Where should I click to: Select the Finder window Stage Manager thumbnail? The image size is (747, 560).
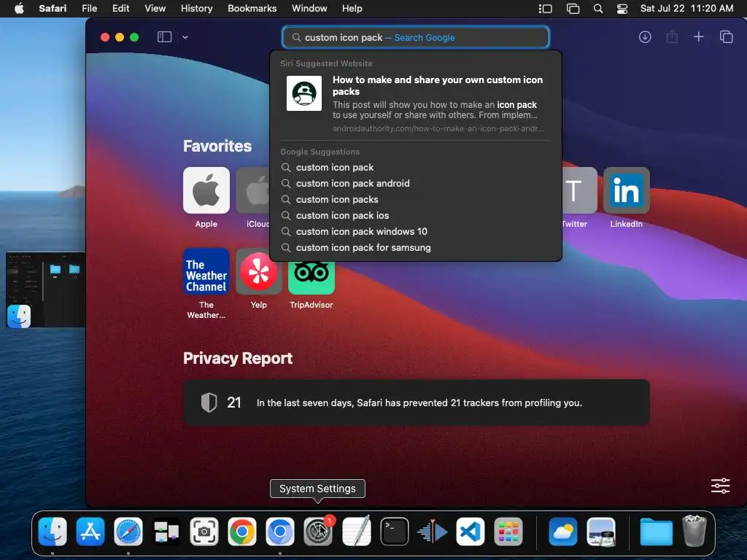pyautogui.click(x=46, y=289)
